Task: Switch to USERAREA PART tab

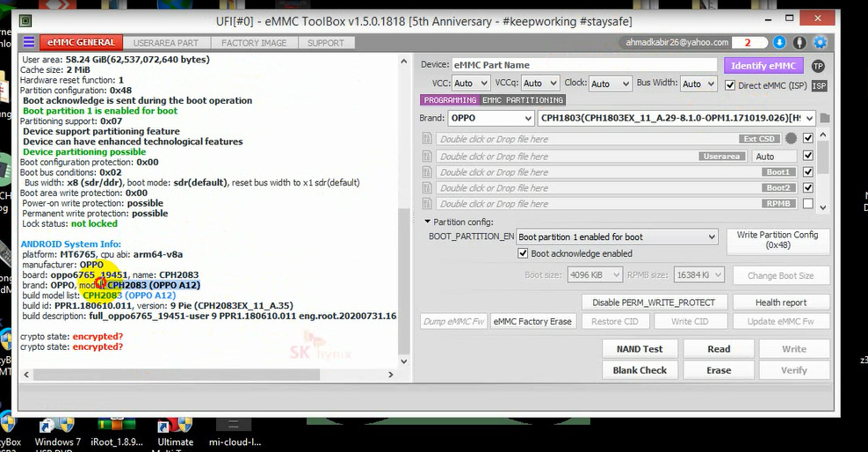Action: 165,43
